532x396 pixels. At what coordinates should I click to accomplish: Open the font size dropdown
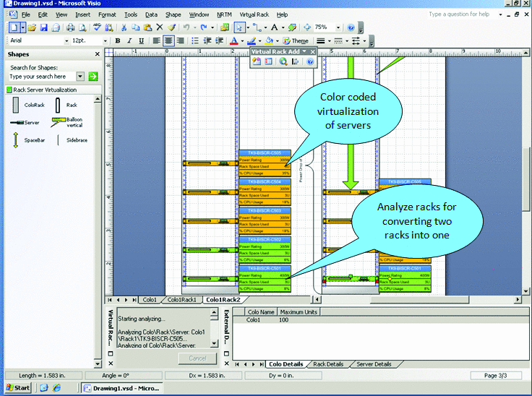coord(106,41)
